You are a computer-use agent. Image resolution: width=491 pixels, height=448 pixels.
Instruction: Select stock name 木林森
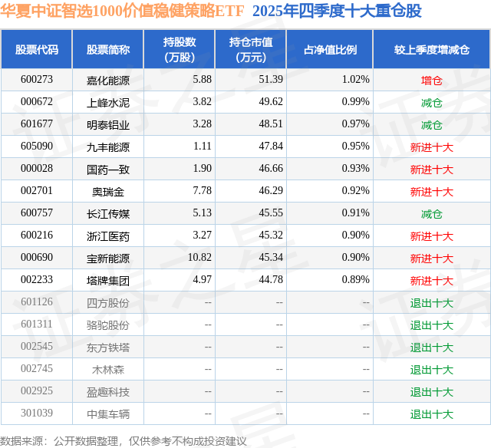click(x=108, y=369)
